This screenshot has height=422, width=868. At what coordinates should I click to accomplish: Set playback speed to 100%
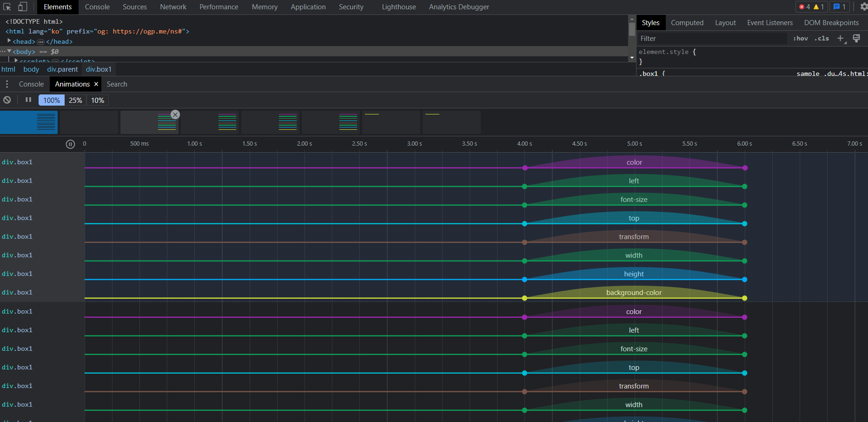click(x=52, y=100)
